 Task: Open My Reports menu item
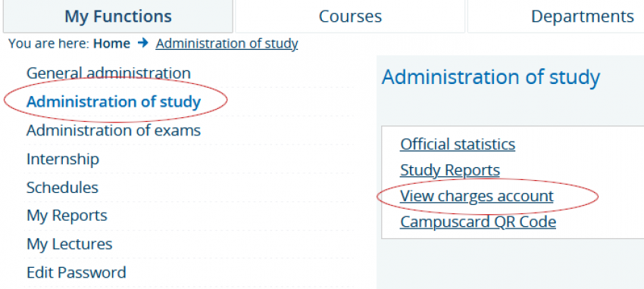[x=67, y=216]
